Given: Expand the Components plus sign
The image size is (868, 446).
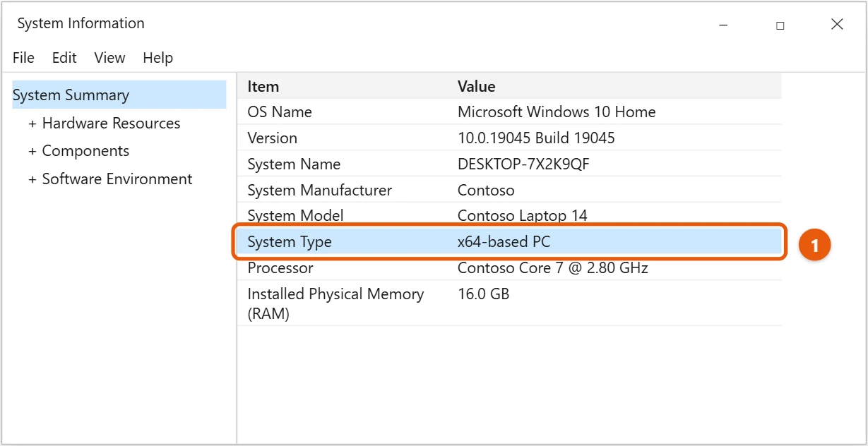Looking at the screenshot, I should click(x=32, y=152).
